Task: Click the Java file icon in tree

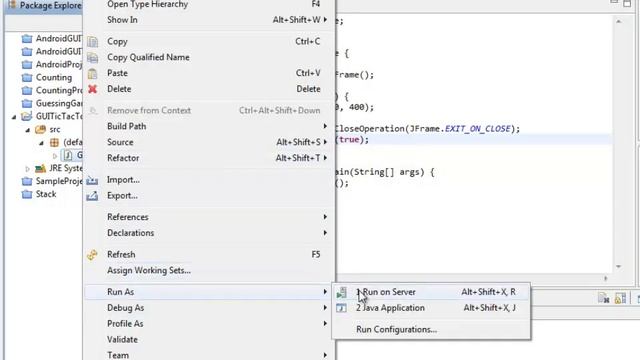Action: (68, 156)
